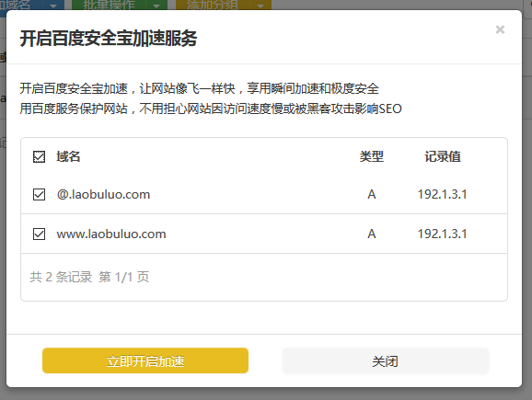The width and height of the screenshot is (532, 400).
Task: Click the 共 2 条记录 第 1/1 页 pager text
Action: 89,277
